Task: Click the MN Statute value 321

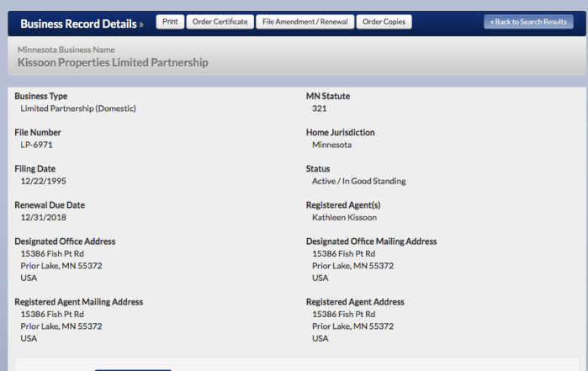Action: click(320, 109)
